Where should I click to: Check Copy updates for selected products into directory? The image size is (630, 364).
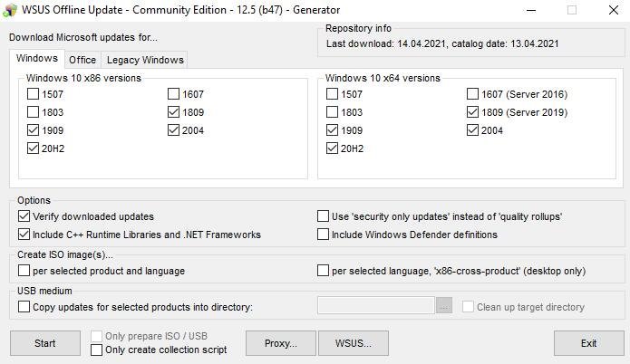click(24, 307)
